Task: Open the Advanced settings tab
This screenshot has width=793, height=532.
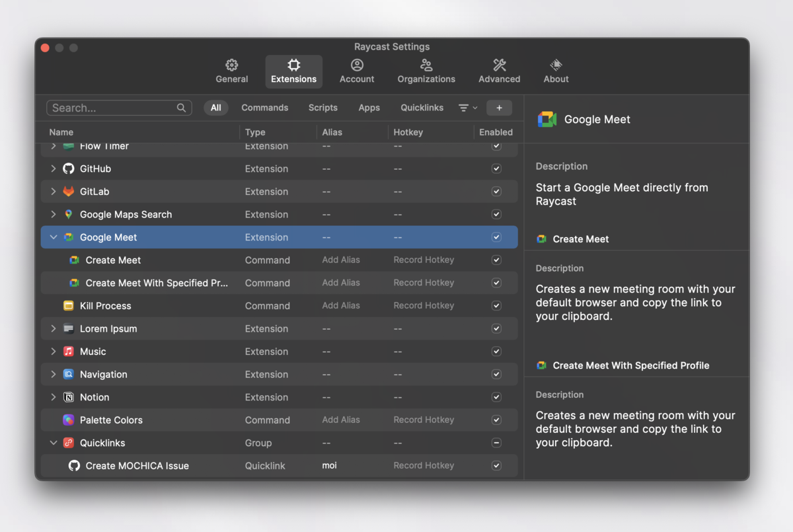Action: 499,71
